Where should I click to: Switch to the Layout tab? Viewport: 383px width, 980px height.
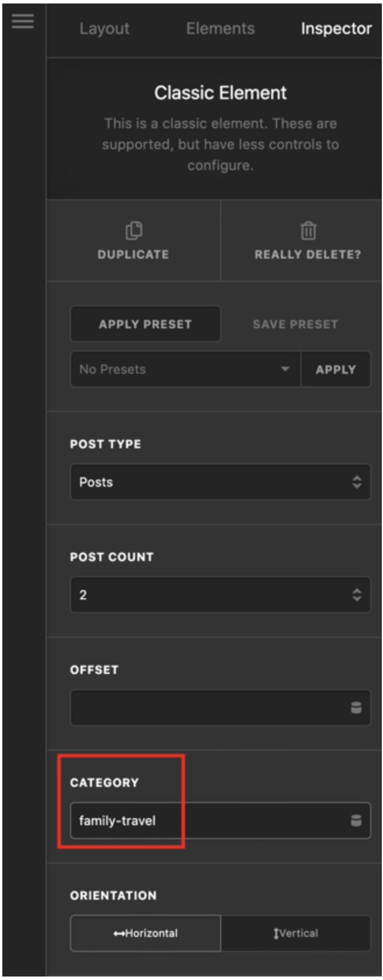[105, 29]
